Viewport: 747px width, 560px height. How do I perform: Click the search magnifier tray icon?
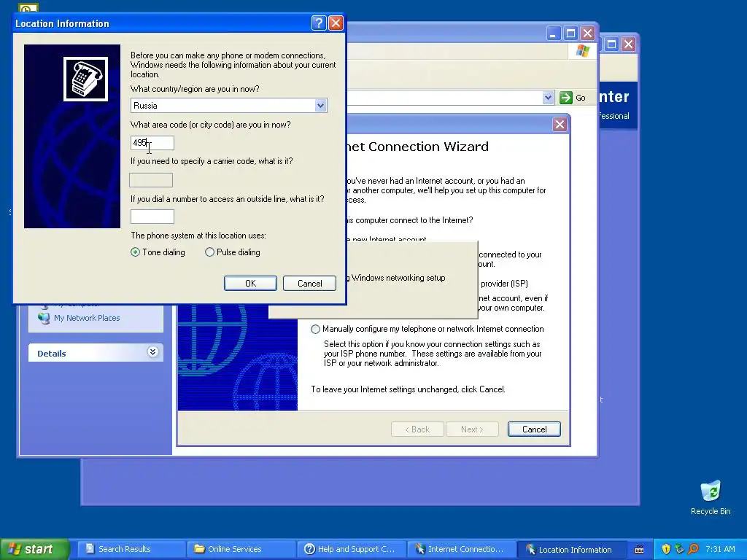pos(693,549)
